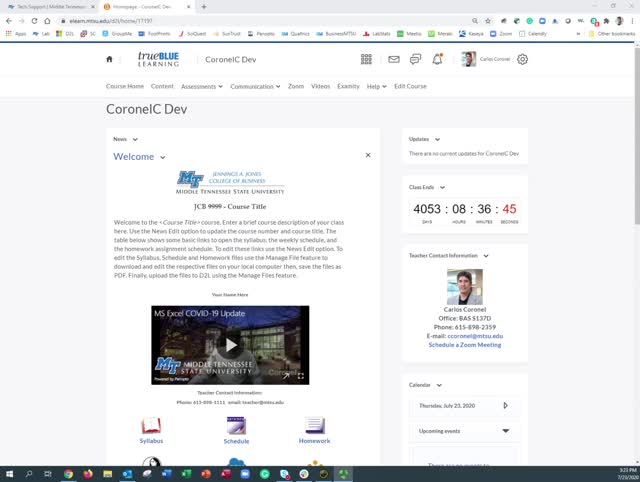Open the Content nav item
640x482 pixels.
[162, 87]
